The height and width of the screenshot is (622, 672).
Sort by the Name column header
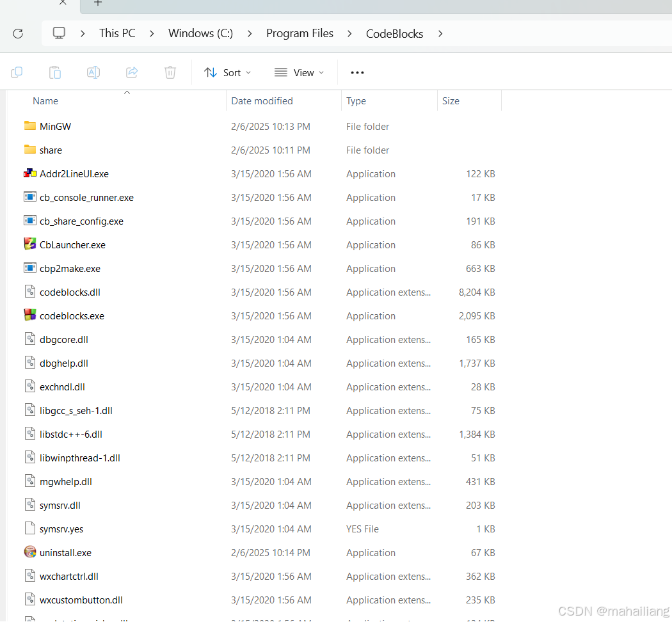45,101
